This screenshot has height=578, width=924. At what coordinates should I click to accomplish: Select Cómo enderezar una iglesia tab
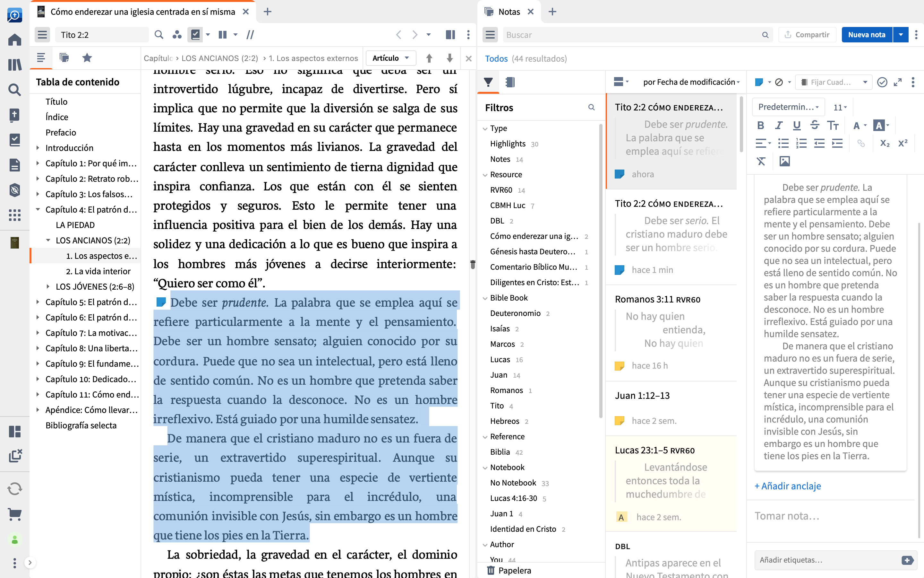point(142,12)
